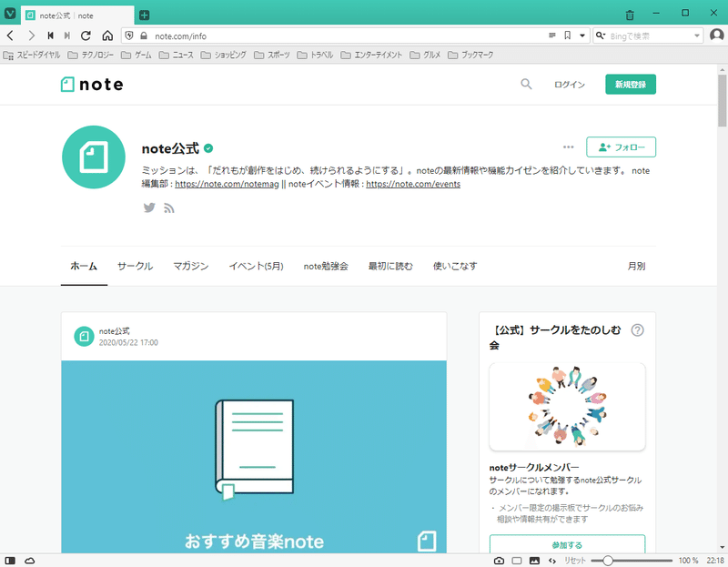Click the 新規登録 button
This screenshot has width=728, height=567.
[631, 84]
